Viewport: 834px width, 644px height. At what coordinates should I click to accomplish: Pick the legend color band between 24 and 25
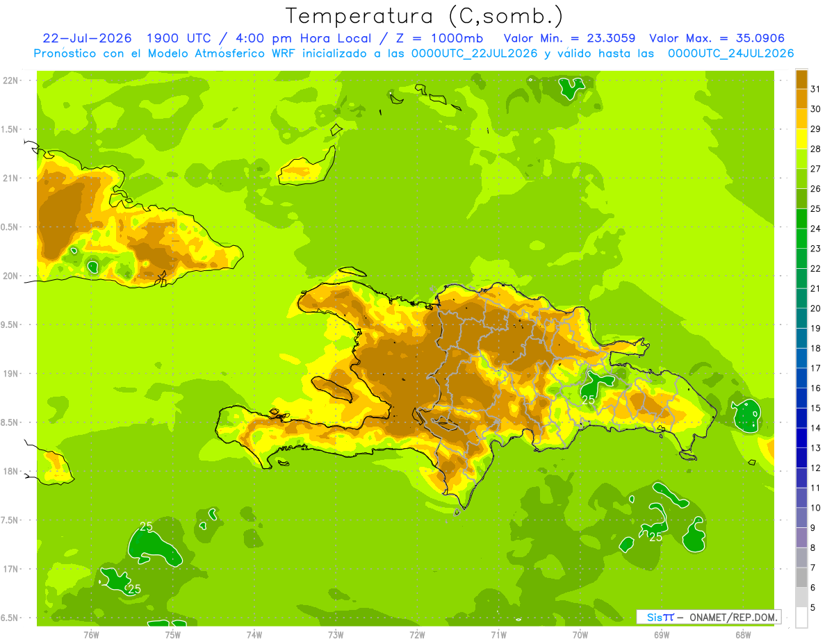pos(801,219)
